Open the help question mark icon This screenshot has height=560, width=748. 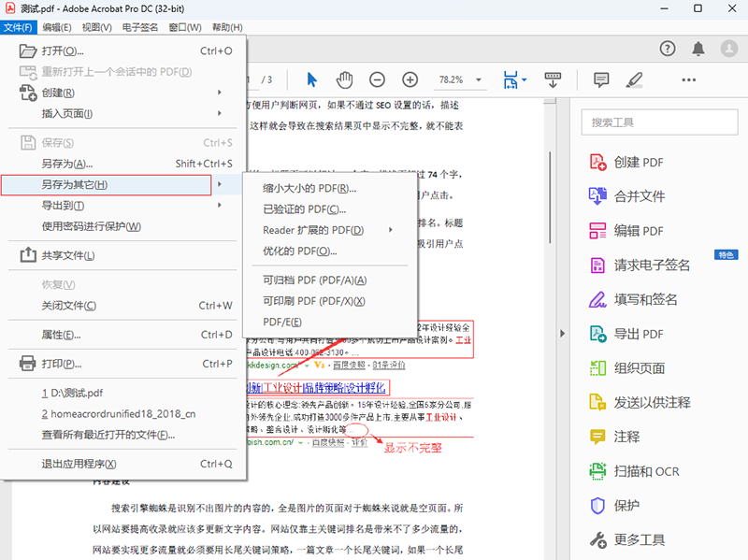[x=668, y=49]
